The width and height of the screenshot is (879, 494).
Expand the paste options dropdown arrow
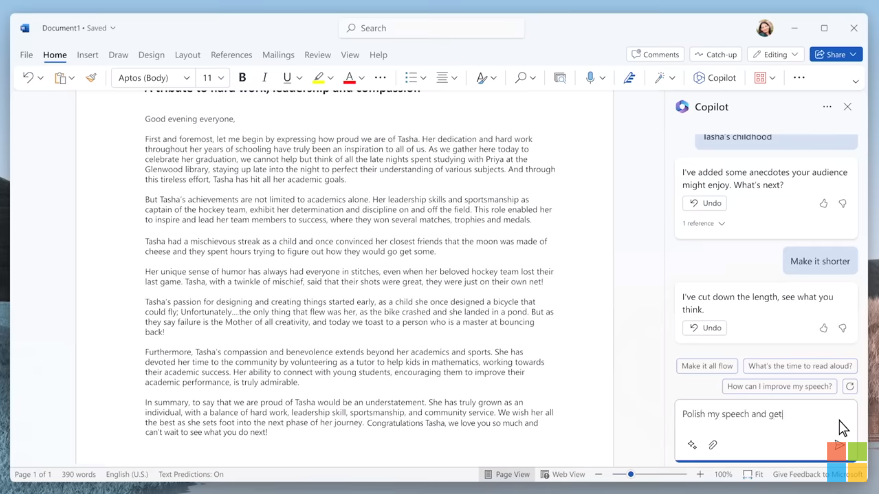72,78
